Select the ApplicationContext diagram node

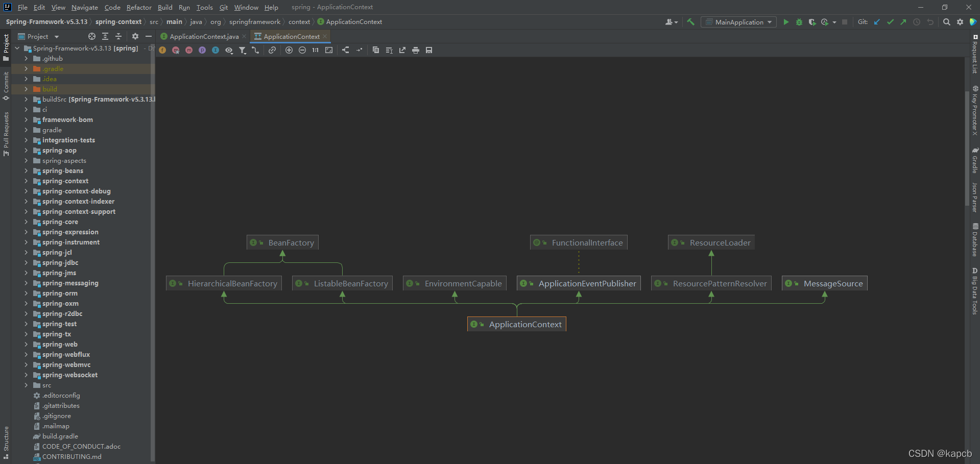516,324
